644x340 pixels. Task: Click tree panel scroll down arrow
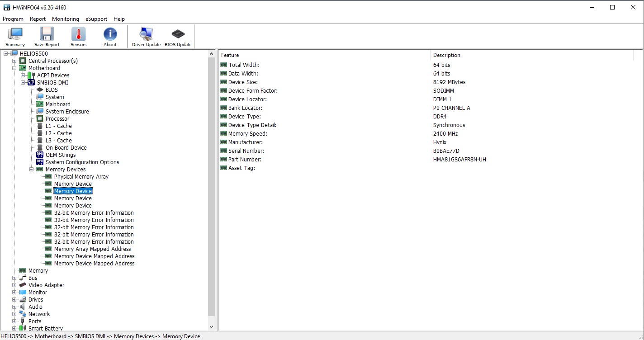coord(211,327)
